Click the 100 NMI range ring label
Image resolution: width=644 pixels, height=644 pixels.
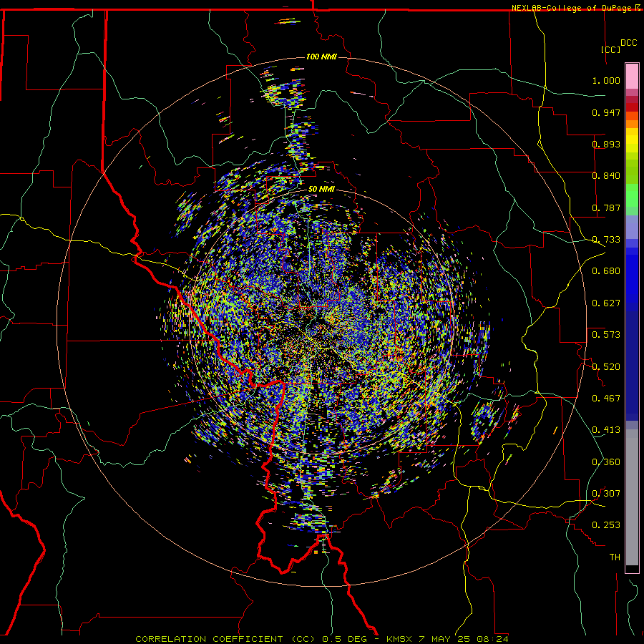pyautogui.click(x=321, y=57)
